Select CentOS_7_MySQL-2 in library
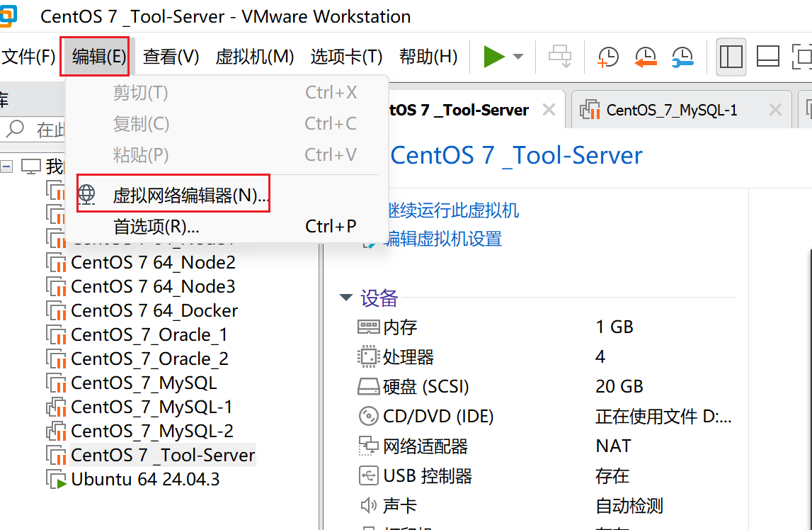Screen dimensions: 812x530 152,431
